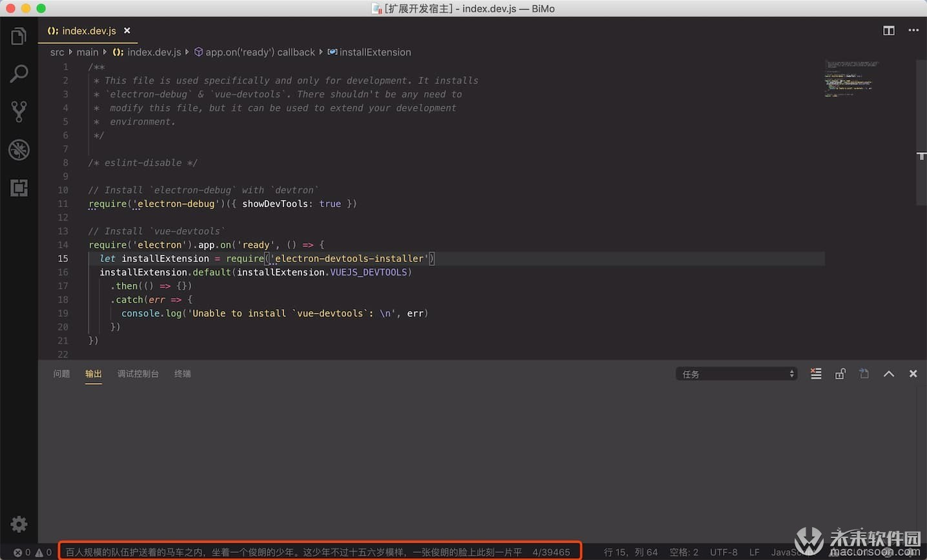Click line number 11 in gutter
The image size is (927, 560).
click(x=63, y=203)
